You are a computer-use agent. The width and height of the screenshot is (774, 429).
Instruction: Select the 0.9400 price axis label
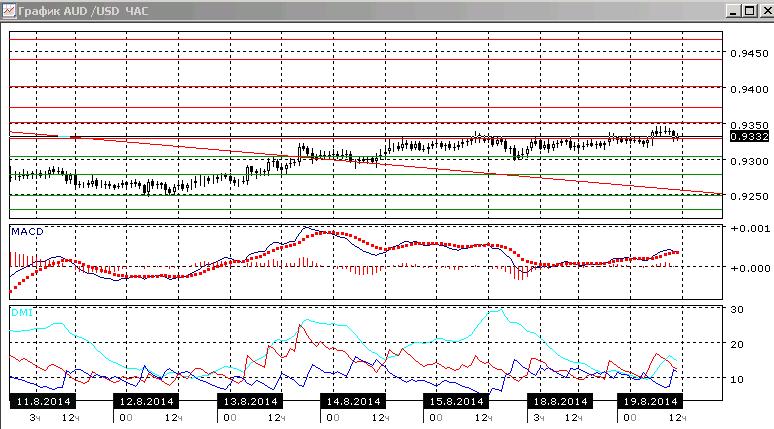pyautogui.click(x=749, y=89)
